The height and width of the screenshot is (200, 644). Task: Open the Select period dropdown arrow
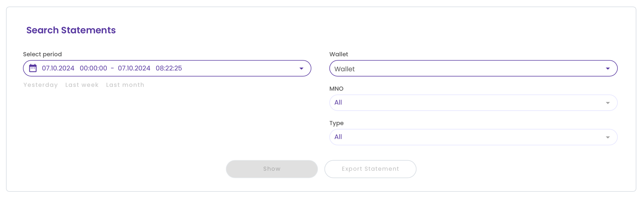tap(301, 68)
